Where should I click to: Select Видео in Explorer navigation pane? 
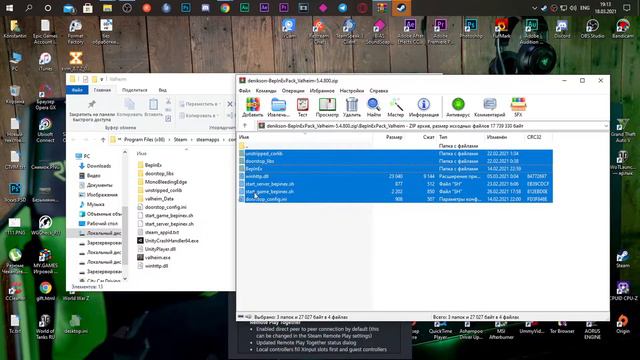[x=90, y=176]
